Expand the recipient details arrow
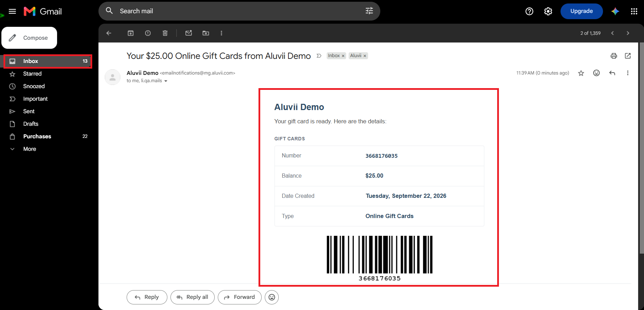 coord(166,81)
